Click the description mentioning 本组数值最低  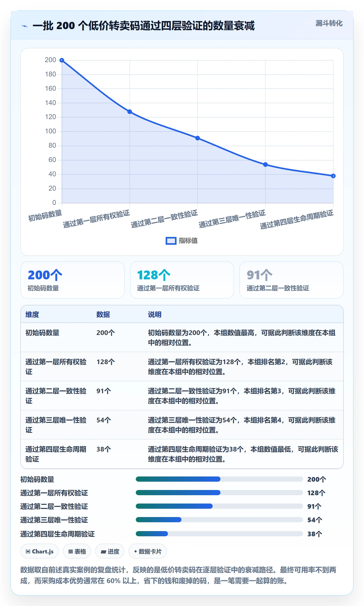pos(243,454)
